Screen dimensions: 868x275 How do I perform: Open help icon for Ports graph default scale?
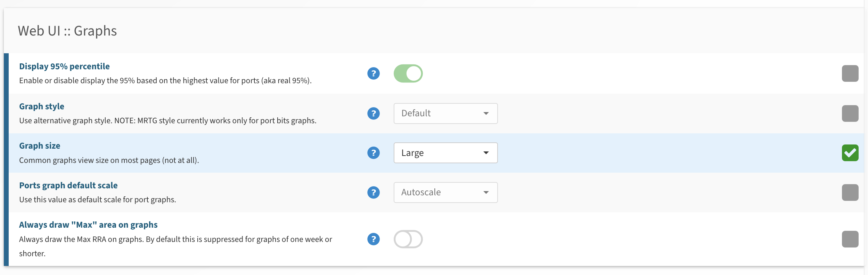coord(374,192)
